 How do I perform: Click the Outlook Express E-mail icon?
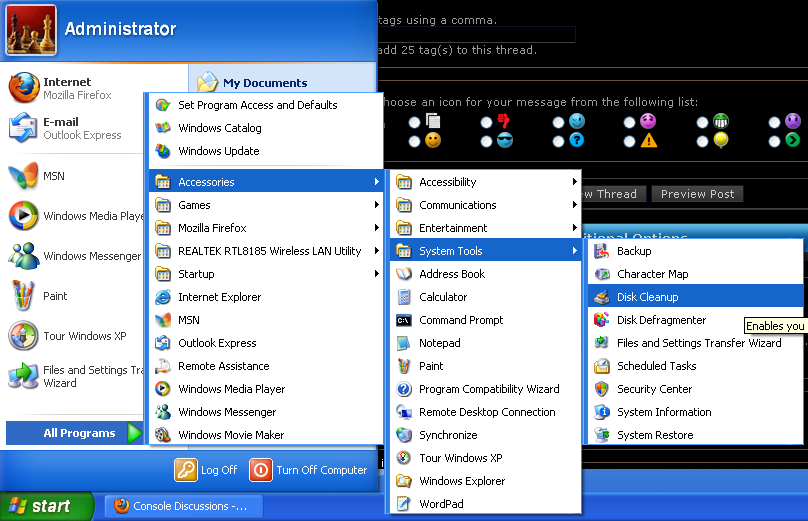point(23,127)
